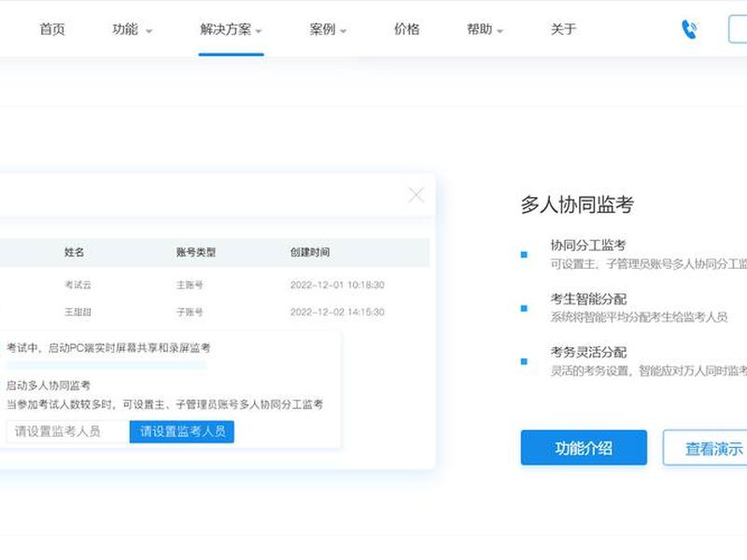Click the 姓名 column header
Screen dimensions: 747x560
click(74, 252)
